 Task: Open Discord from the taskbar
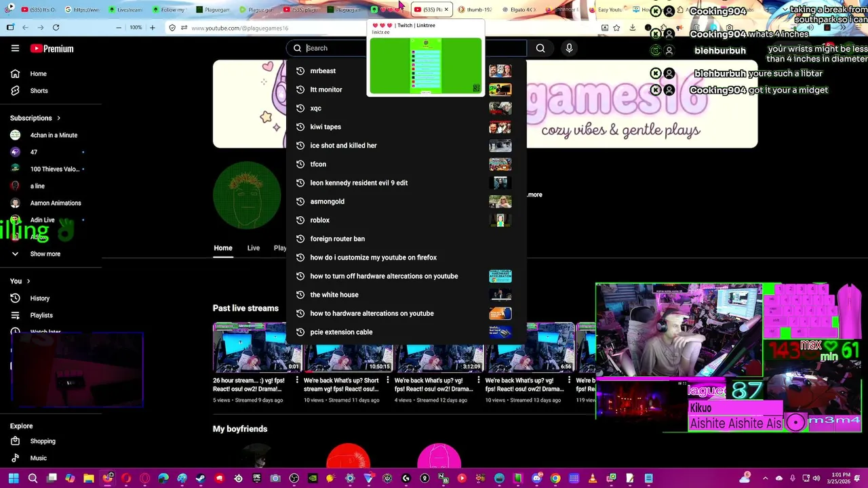537,479
